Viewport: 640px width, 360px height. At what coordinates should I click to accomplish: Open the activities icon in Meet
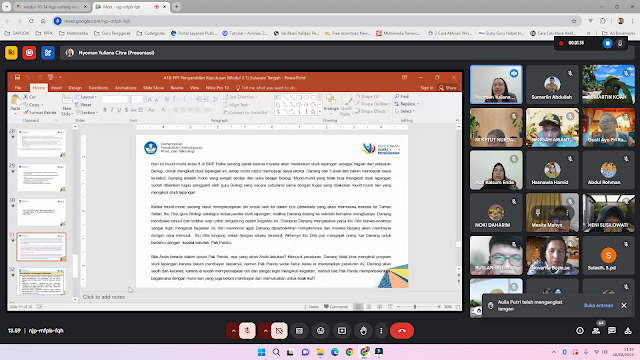click(628, 331)
